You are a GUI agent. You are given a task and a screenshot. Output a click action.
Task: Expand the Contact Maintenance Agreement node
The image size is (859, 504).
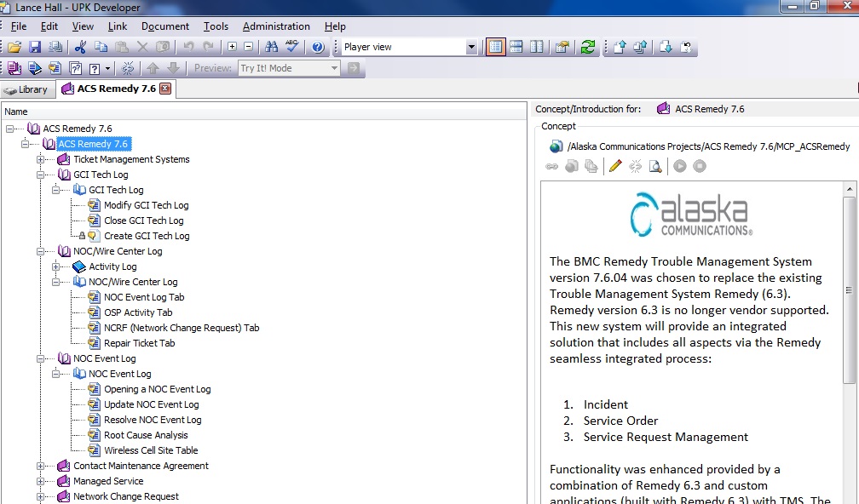tap(41, 466)
